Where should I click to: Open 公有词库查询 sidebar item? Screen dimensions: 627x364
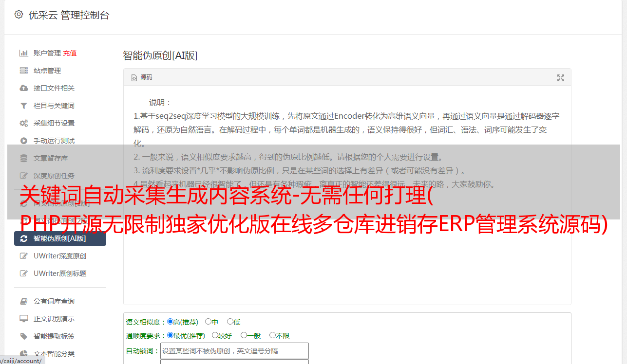coord(55,301)
